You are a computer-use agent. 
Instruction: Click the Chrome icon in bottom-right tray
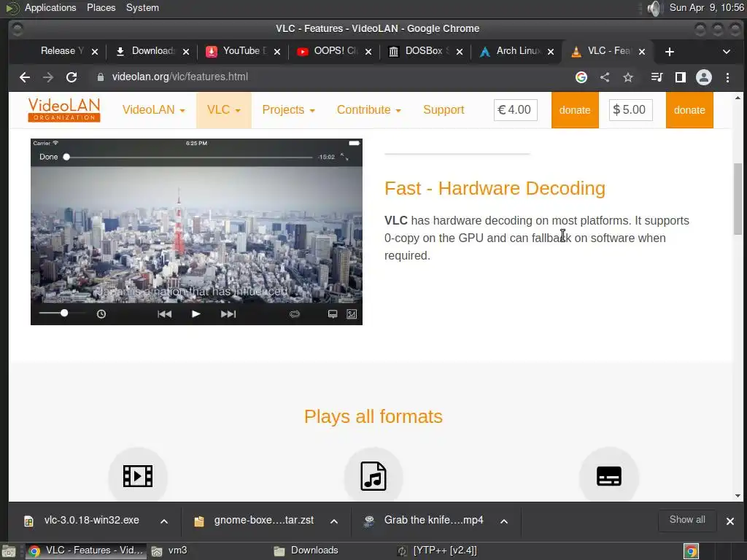(x=691, y=551)
